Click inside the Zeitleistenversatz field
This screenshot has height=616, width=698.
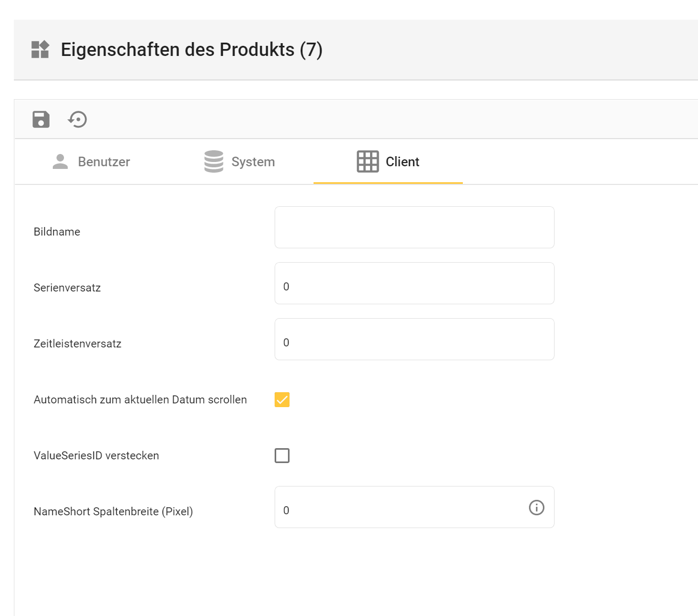point(414,339)
